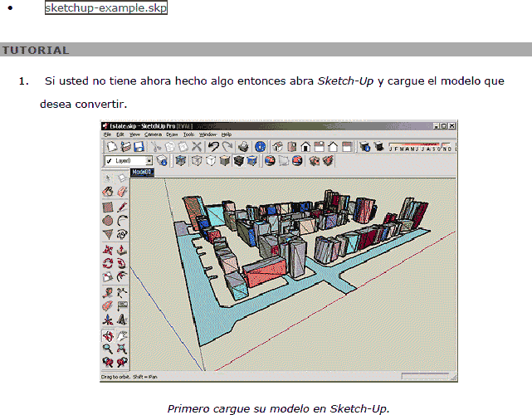Viewport: 532px width, 415px height.
Task: Select the Paint Bucket tool
Action: point(108,192)
